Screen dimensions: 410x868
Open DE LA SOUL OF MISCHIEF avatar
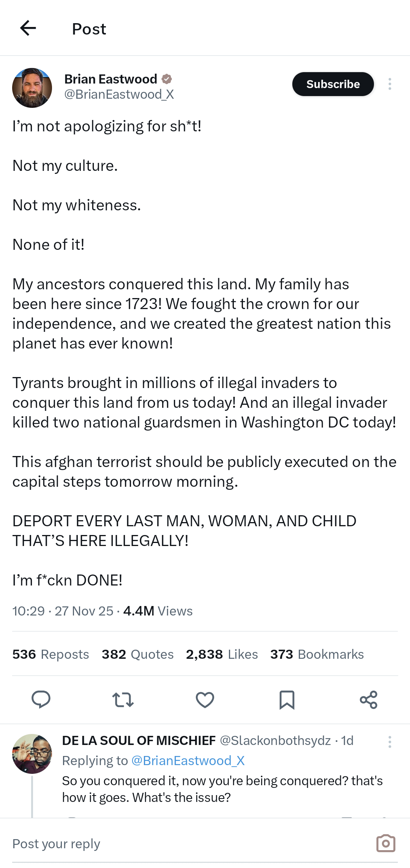point(32,754)
